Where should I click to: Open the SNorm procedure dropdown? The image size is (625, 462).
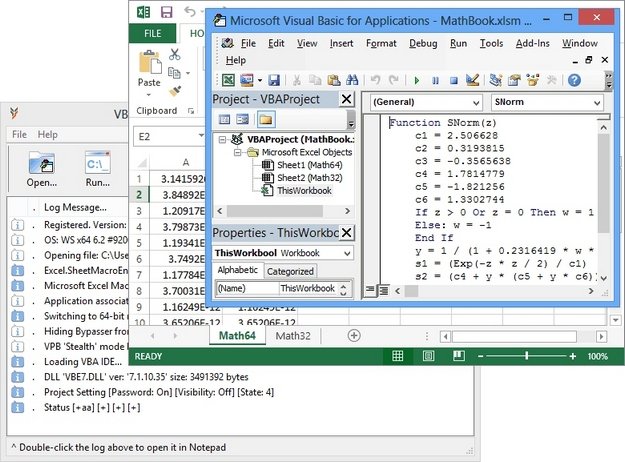(597, 102)
